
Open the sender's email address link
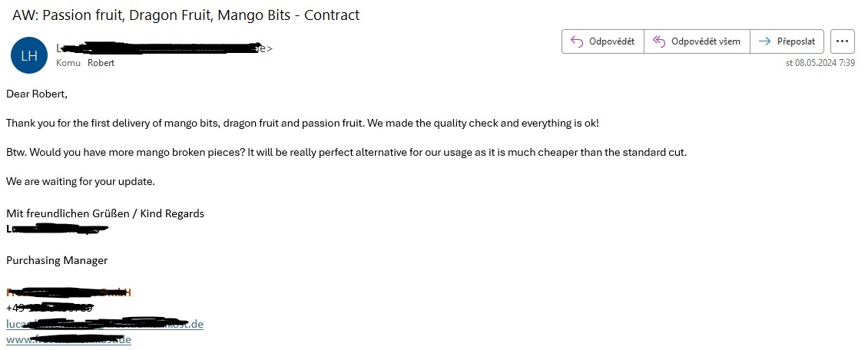104,323
